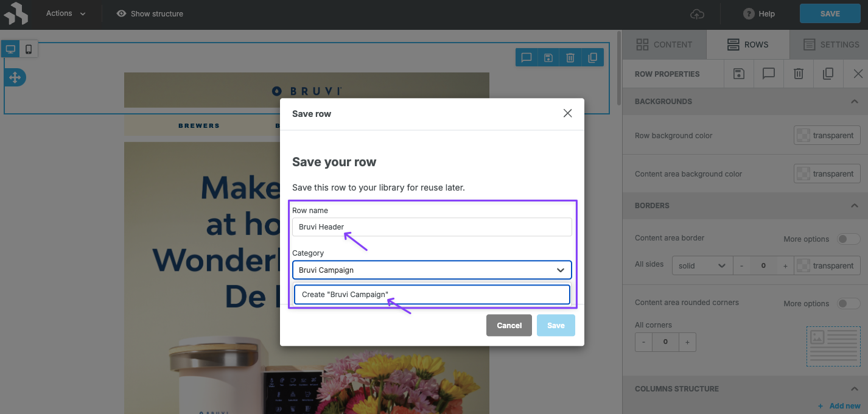This screenshot has height=414, width=868.
Task: Click the cloud sync icon in top bar
Action: (698, 13)
